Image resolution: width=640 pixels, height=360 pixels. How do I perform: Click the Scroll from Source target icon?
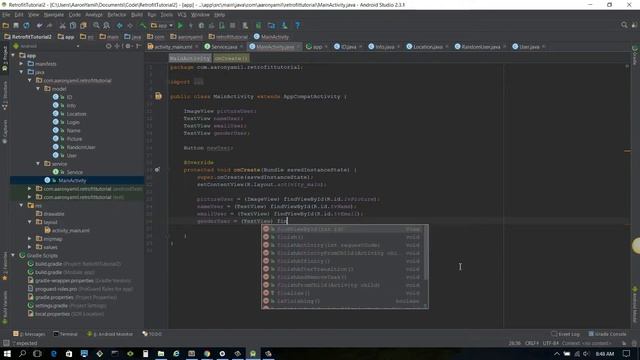[109, 47]
